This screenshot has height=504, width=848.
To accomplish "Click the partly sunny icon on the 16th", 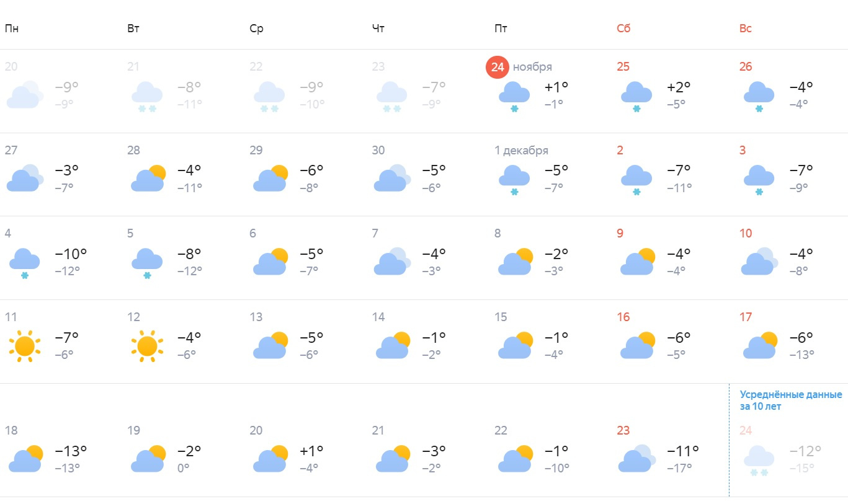I will pyautogui.click(x=637, y=346).
